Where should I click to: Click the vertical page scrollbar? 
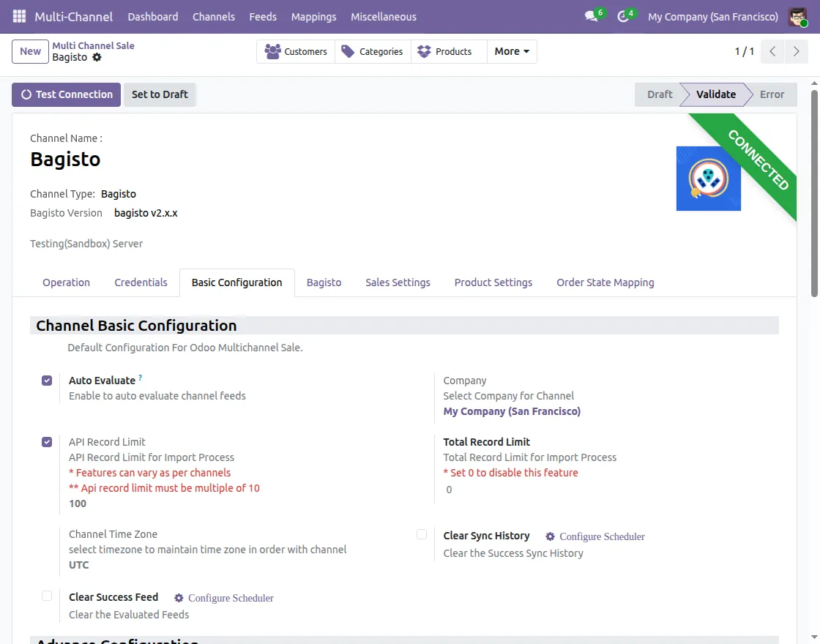coord(814,193)
